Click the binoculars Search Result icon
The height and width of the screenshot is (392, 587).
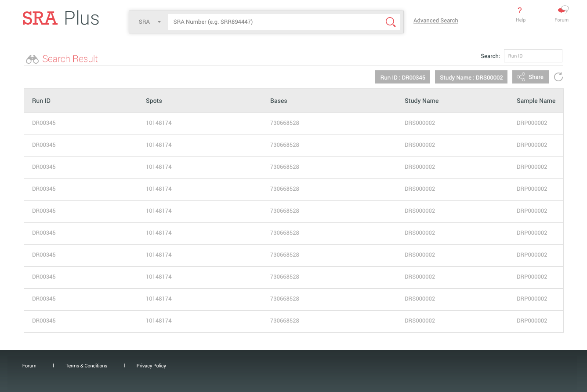click(32, 59)
